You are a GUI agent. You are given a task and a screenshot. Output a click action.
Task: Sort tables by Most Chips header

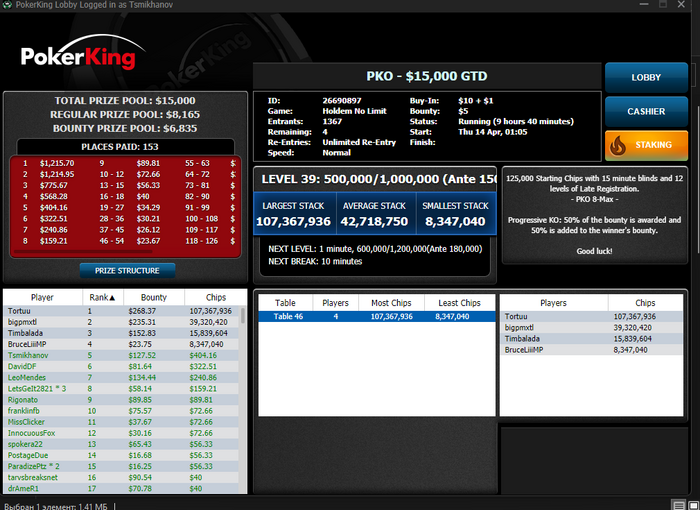391,303
